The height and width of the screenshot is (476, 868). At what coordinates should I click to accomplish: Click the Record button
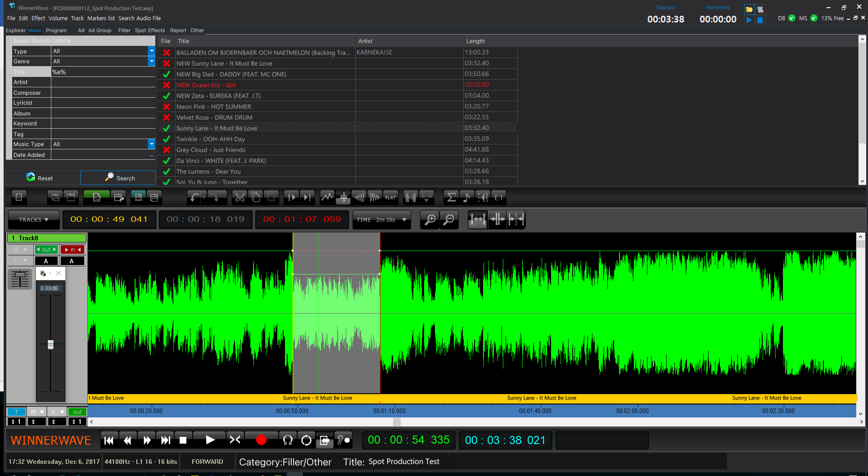[x=261, y=440]
